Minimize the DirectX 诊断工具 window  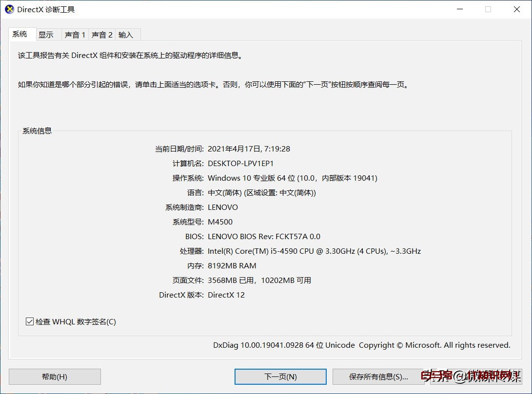click(x=460, y=9)
